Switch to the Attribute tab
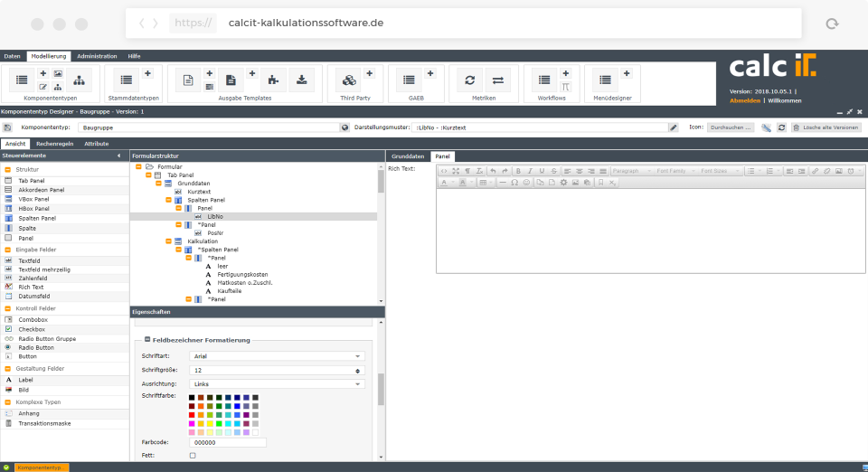This screenshot has height=472, width=868. click(x=97, y=144)
